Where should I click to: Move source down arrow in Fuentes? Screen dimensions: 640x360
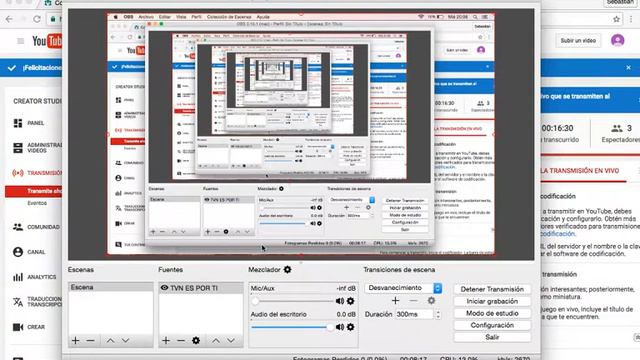pyautogui.click(x=231, y=340)
